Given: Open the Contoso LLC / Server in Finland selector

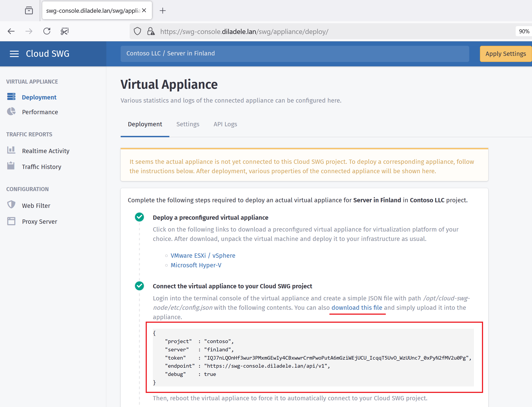Looking at the screenshot, I should point(295,54).
